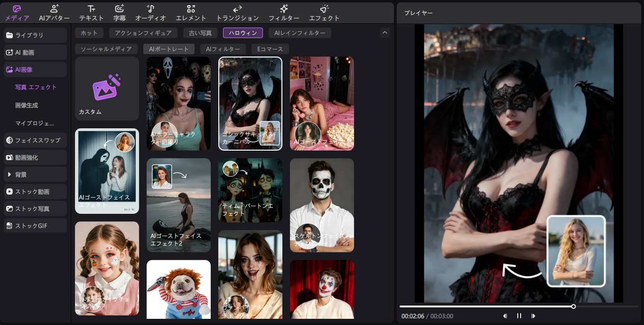Open the オーディオ audio icon
This screenshot has width=644, height=325.
150,9
